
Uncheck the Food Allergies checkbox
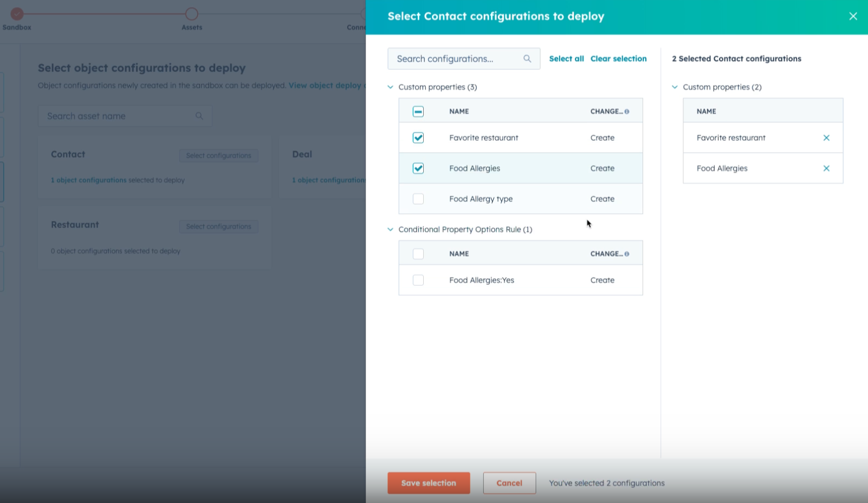point(418,168)
